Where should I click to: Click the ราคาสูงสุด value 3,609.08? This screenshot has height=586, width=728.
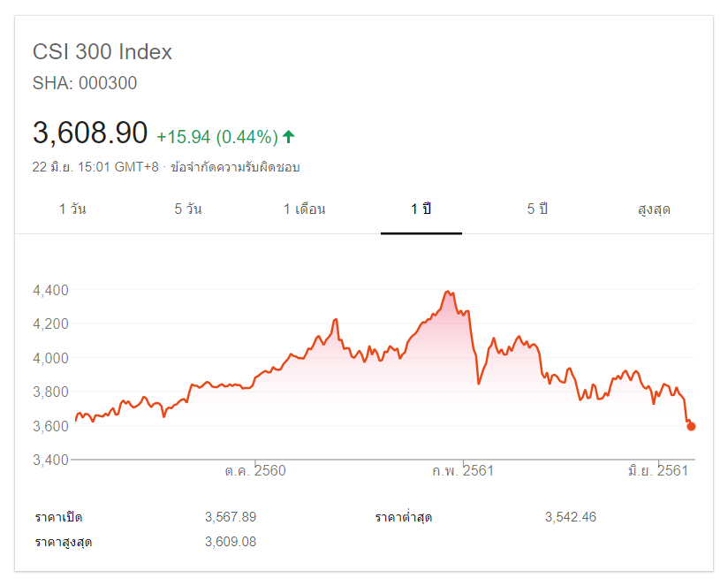coord(231,542)
